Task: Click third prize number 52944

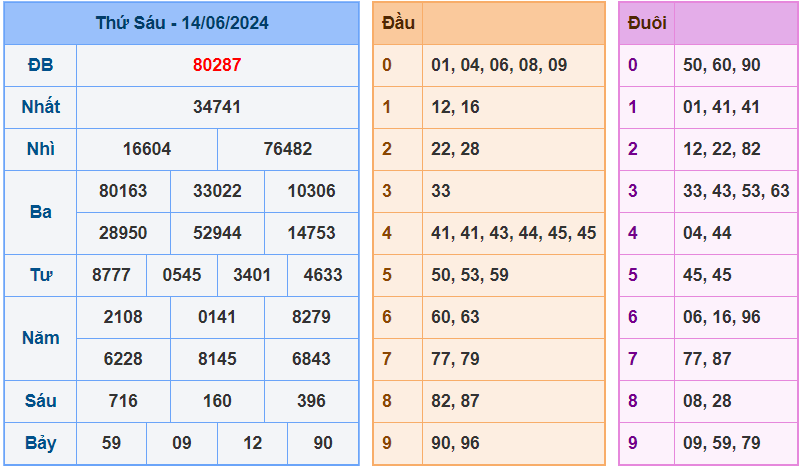Action: coord(217,233)
